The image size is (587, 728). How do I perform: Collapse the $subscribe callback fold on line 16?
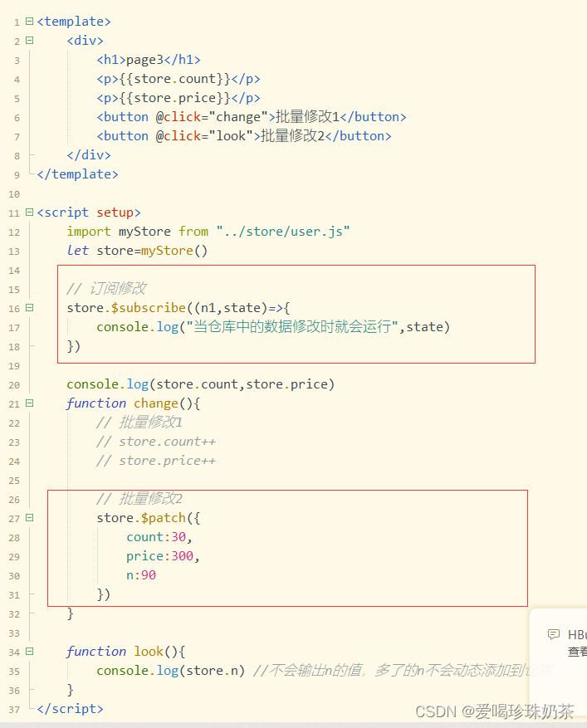coord(29,307)
